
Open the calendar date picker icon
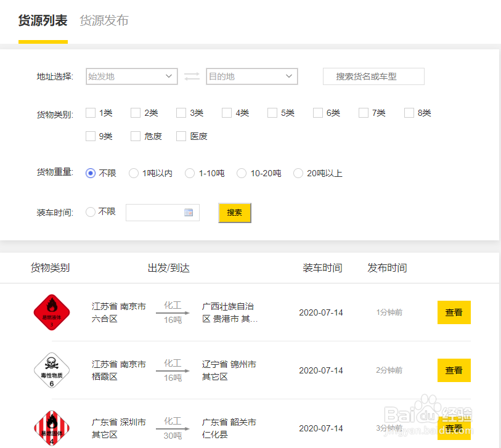point(189,213)
